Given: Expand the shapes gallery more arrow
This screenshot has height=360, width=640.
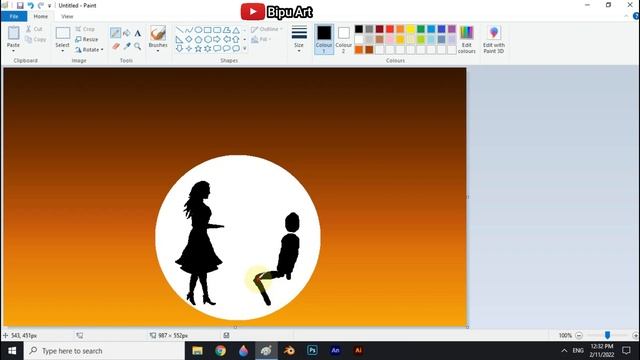Looking at the screenshot, I should [x=245, y=49].
